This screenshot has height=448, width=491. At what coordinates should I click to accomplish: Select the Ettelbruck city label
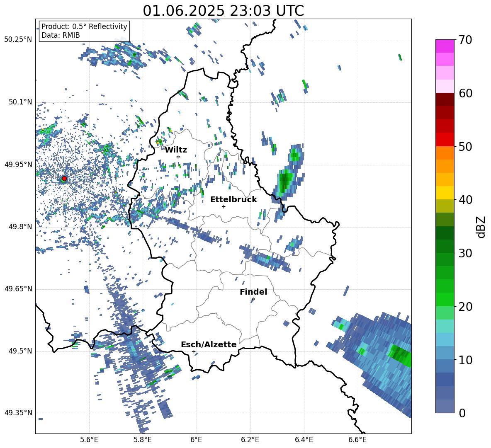pos(233,200)
